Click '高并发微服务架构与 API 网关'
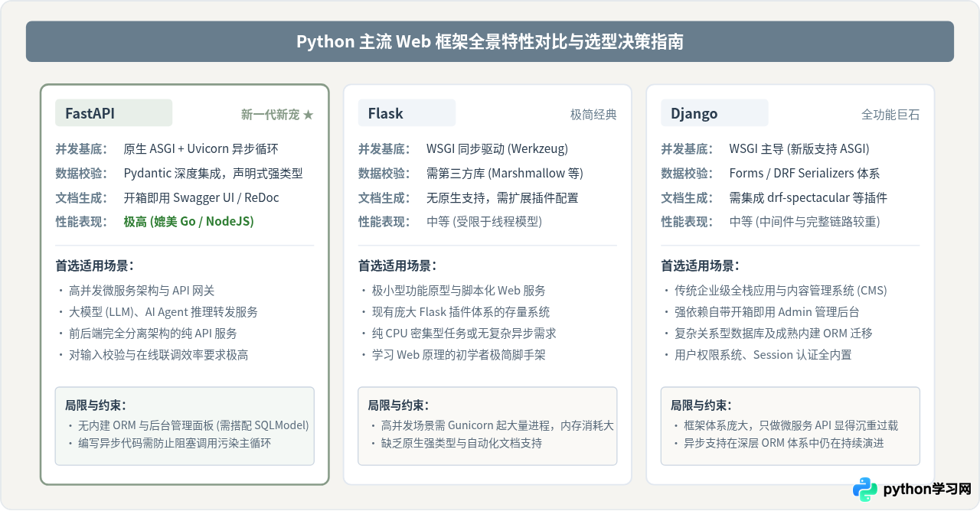 pos(142,291)
